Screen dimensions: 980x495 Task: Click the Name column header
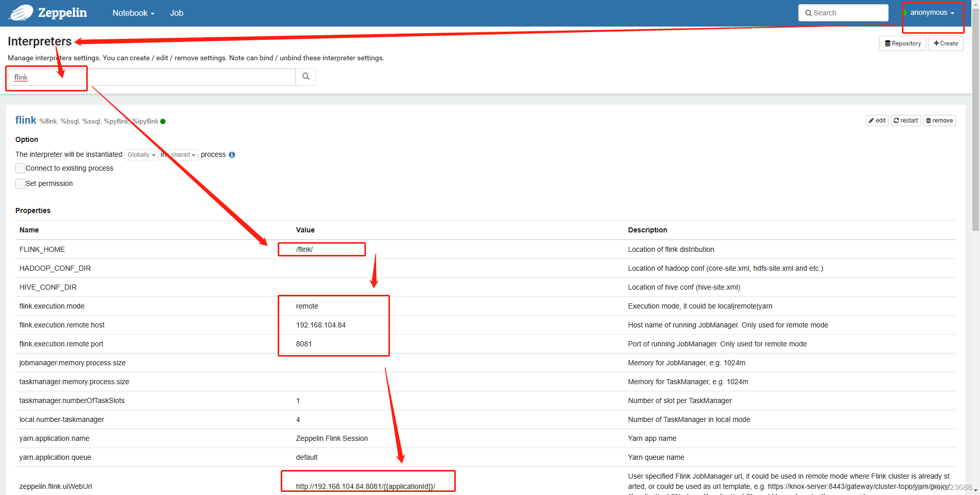coord(29,230)
